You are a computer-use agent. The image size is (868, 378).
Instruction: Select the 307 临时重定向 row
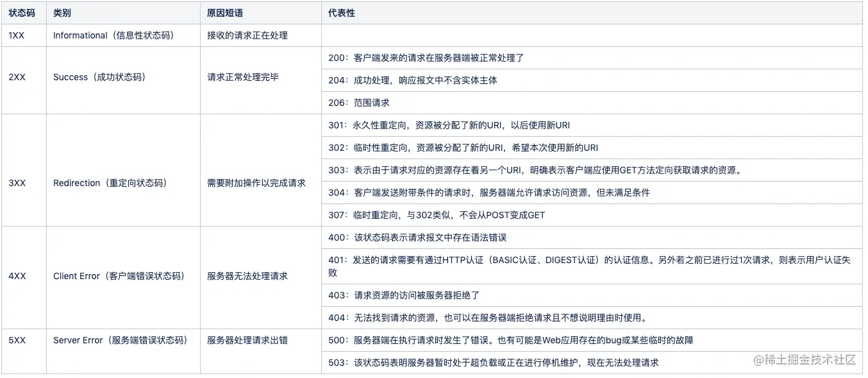[x=592, y=215]
